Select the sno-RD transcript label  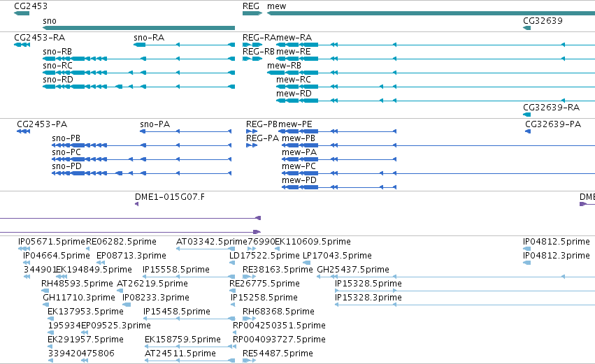(58, 80)
